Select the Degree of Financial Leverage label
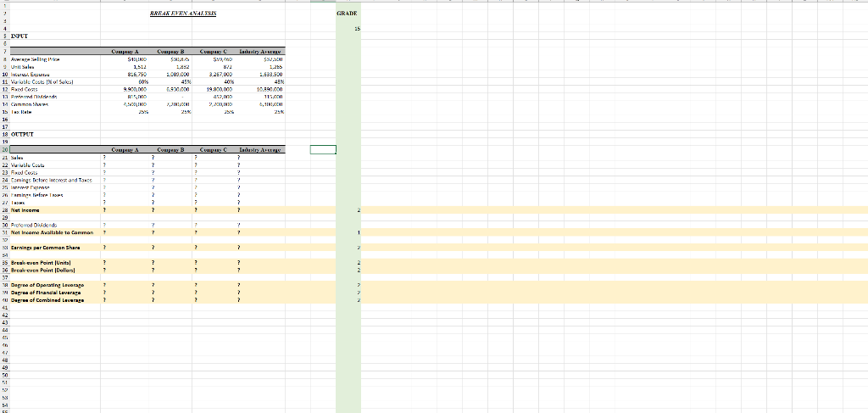 47,292
